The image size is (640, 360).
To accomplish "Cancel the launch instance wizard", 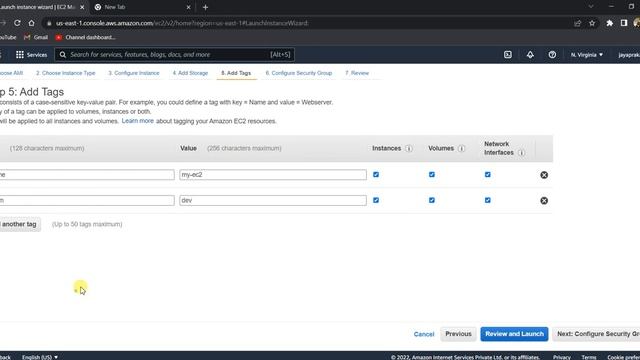I will (x=424, y=334).
